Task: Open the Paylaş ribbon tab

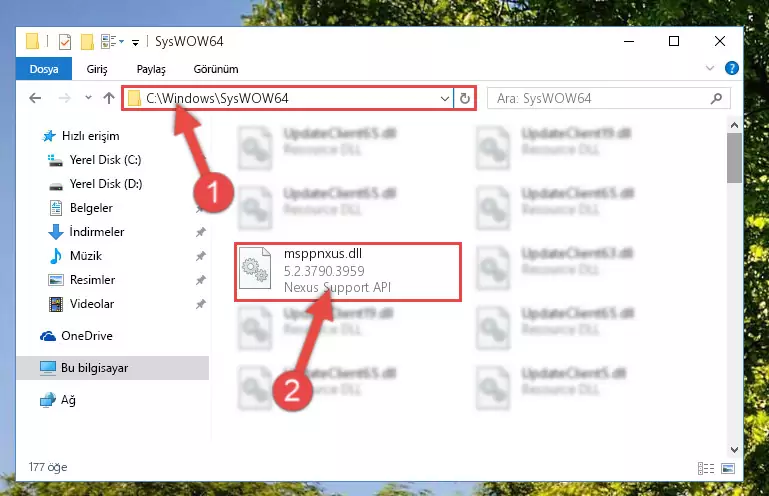Action: tap(151, 69)
